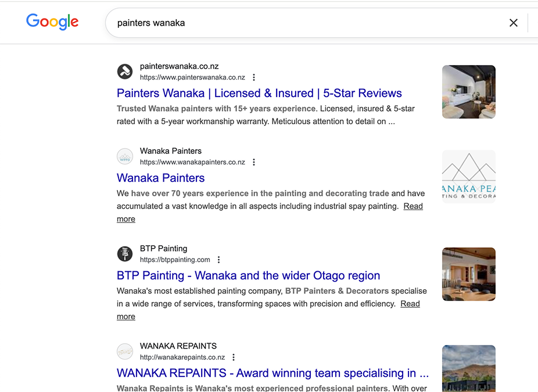Open more options for painterswanaka.co.nz result
This screenshot has height=392, width=538.
coord(254,77)
